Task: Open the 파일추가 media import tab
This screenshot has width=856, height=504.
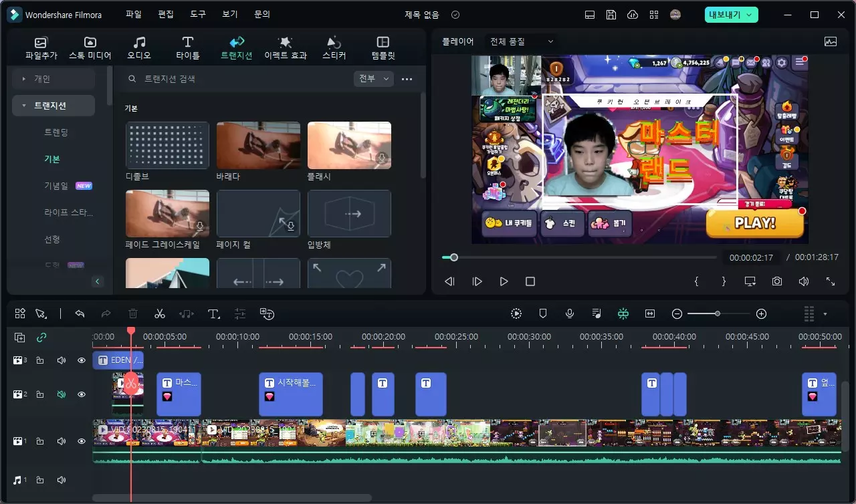Action: pyautogui.click(x=41, y=48)
